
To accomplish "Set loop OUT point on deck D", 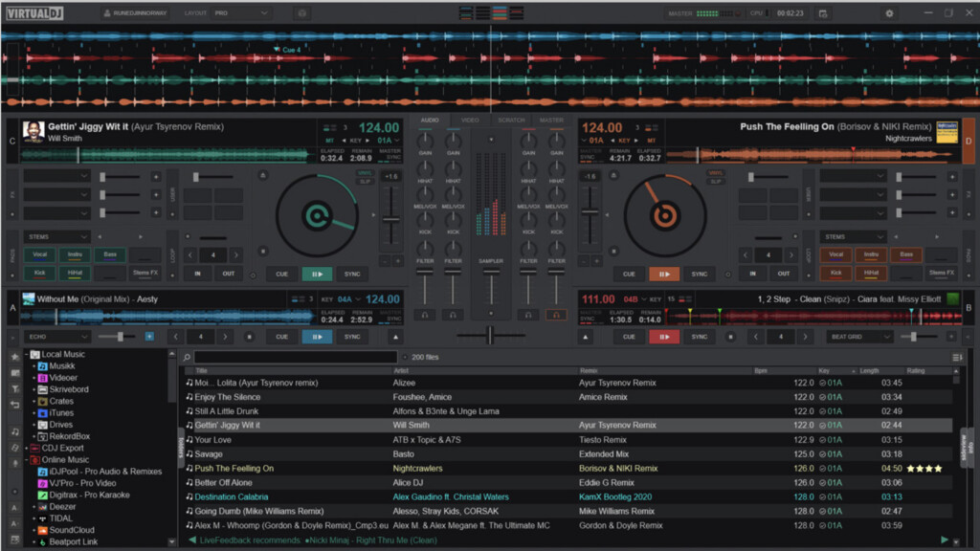I will [x=783, y=274].
